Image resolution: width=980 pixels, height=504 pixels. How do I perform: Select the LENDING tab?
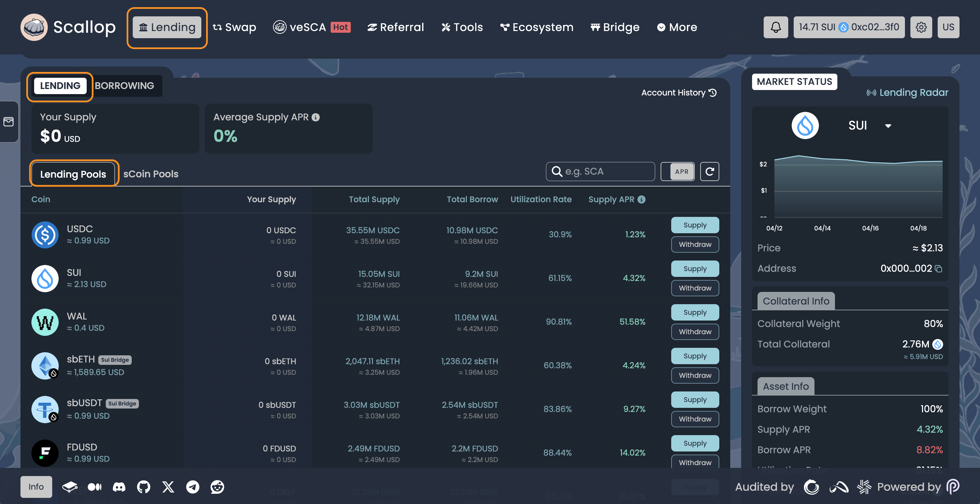[60, 86]
